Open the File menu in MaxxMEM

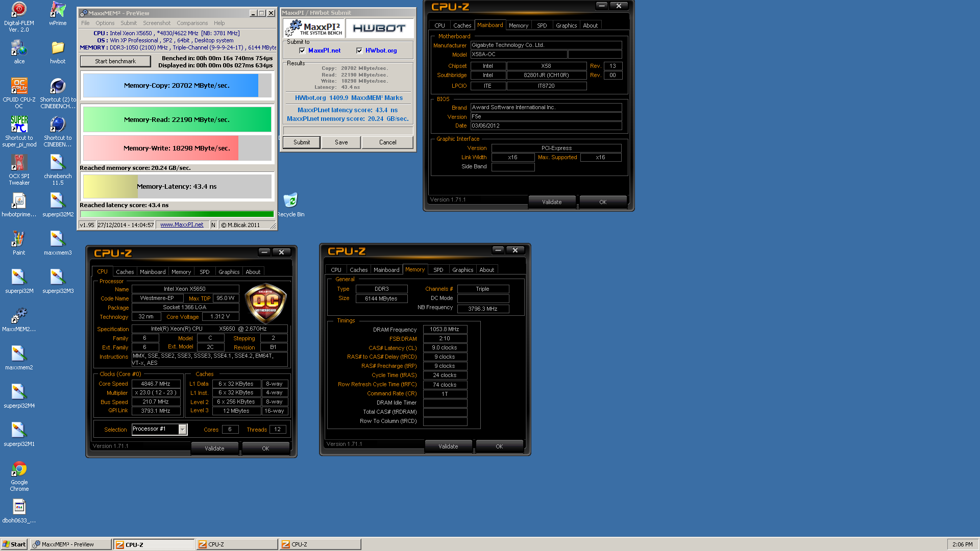tap(85, 23)
